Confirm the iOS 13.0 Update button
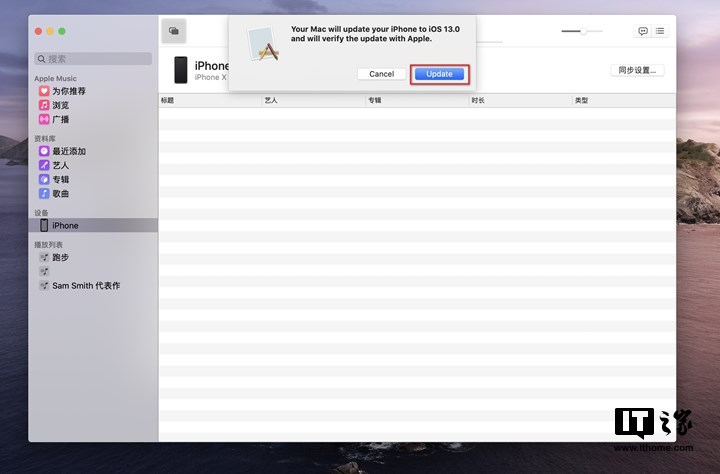This screenshot has width=720, height=474. point(439,74)
